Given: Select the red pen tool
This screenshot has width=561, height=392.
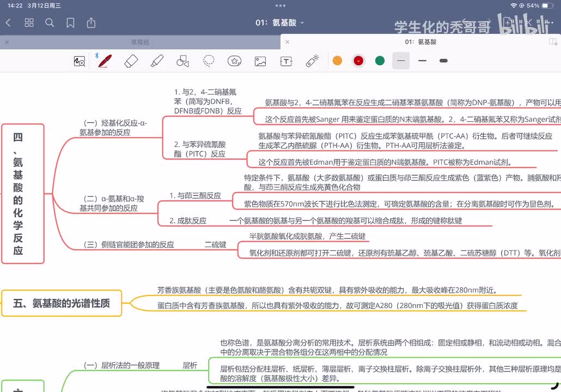Looking at the screenshot, I should 105,61.
